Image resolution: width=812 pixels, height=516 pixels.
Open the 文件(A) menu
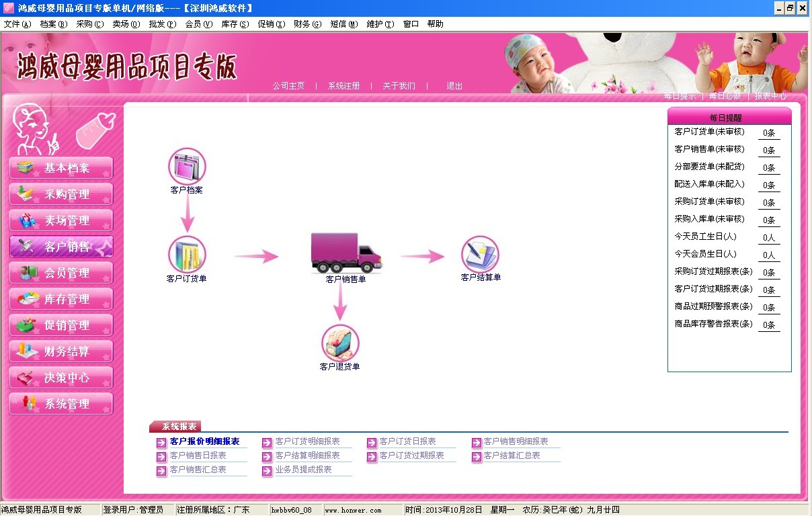click(17, 24)
